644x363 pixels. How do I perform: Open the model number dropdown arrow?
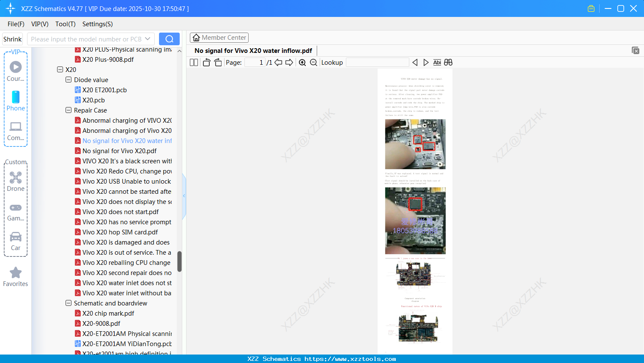tap(148, 39)
